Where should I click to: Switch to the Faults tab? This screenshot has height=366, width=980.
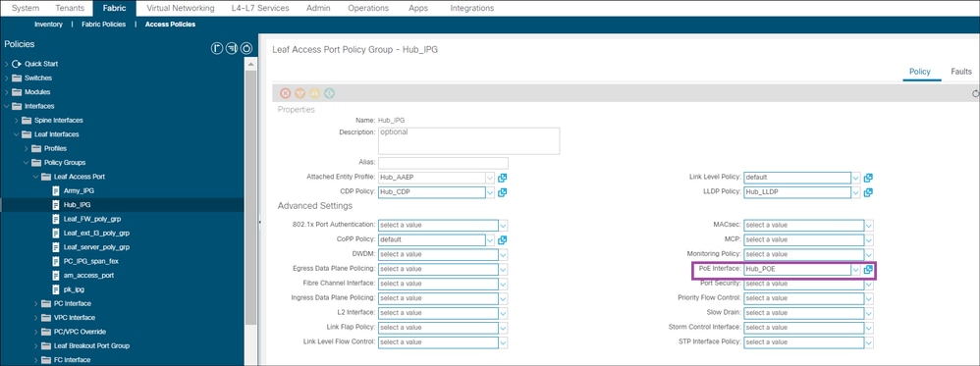click(x=961, y=72)
